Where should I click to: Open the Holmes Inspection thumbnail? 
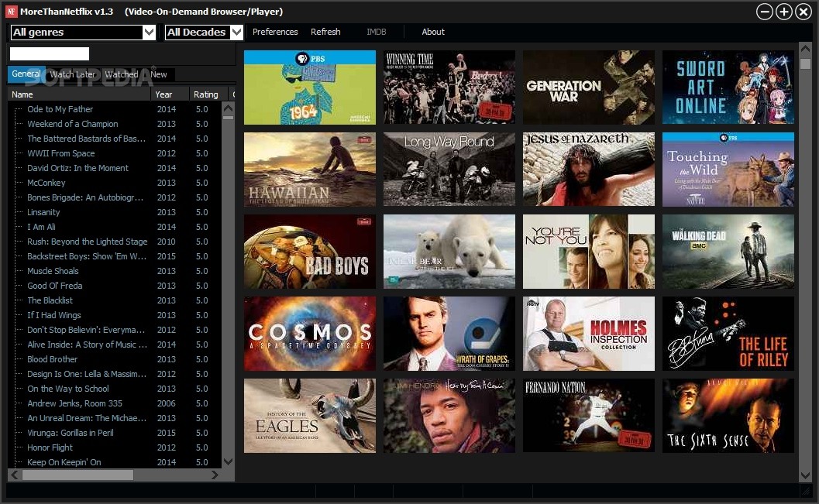pyautogui.click(x=589, y=334)
